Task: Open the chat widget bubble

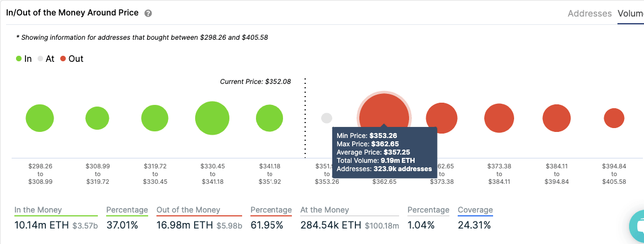Action: click(x=638, y=226)
